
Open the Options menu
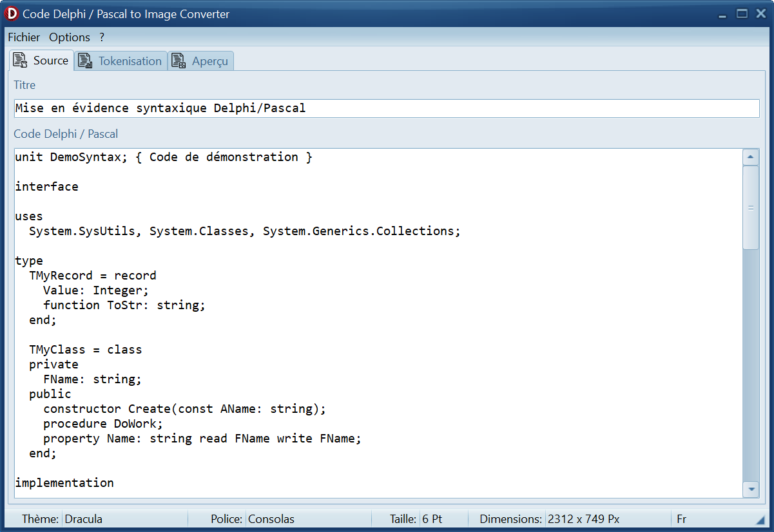70,37
